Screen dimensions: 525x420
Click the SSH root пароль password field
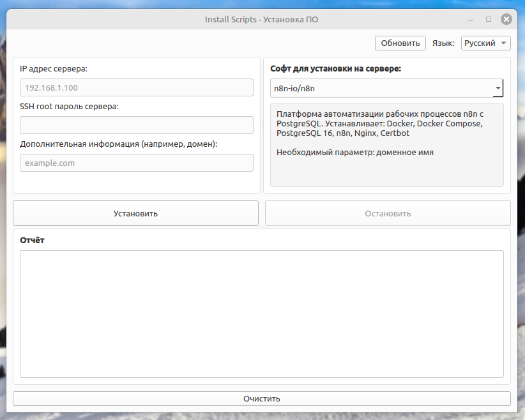[x=136, y=125]
